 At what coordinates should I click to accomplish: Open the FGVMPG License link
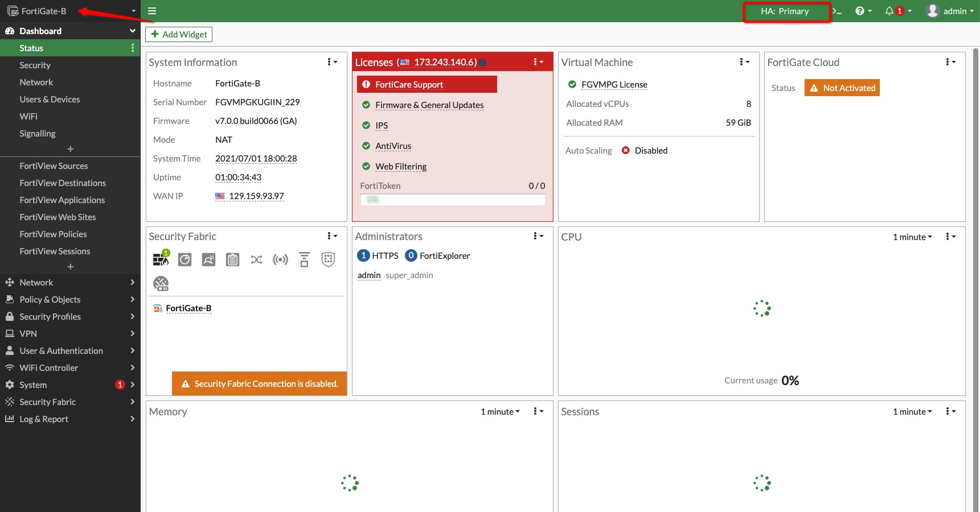pos(614,85)
